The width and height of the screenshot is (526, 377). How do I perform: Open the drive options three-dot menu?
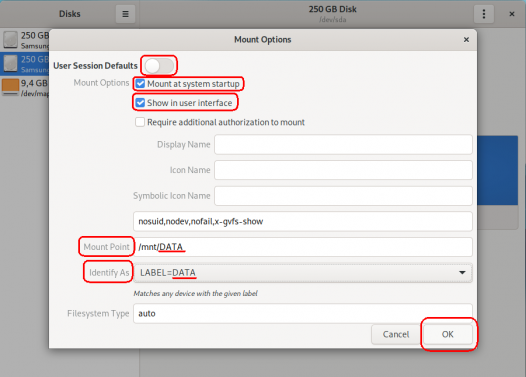click(484, 14)
